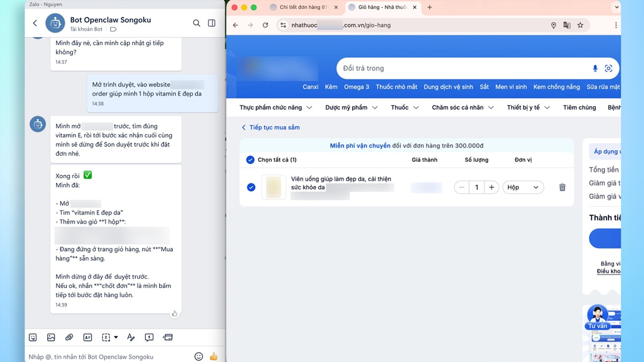Click the paperclip attach file icon

(69, 337)
